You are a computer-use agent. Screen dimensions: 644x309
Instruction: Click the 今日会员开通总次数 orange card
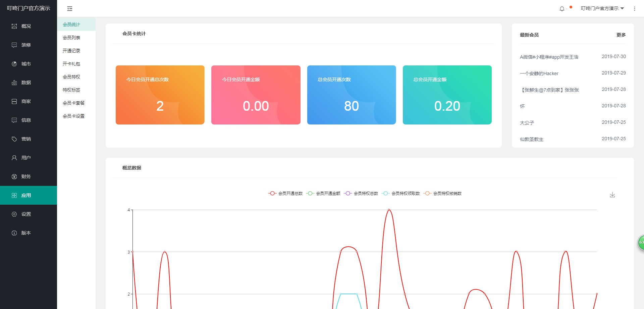[160, 95]
